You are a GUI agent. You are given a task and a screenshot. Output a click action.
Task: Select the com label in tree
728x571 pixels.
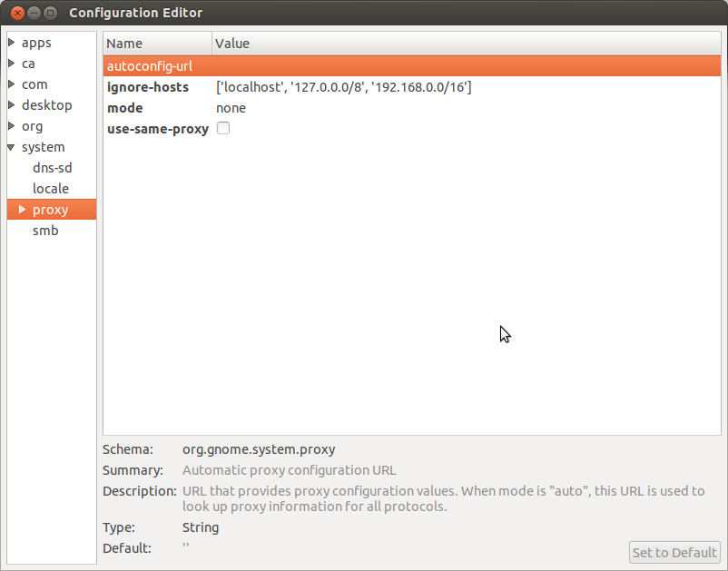[34, 84]
